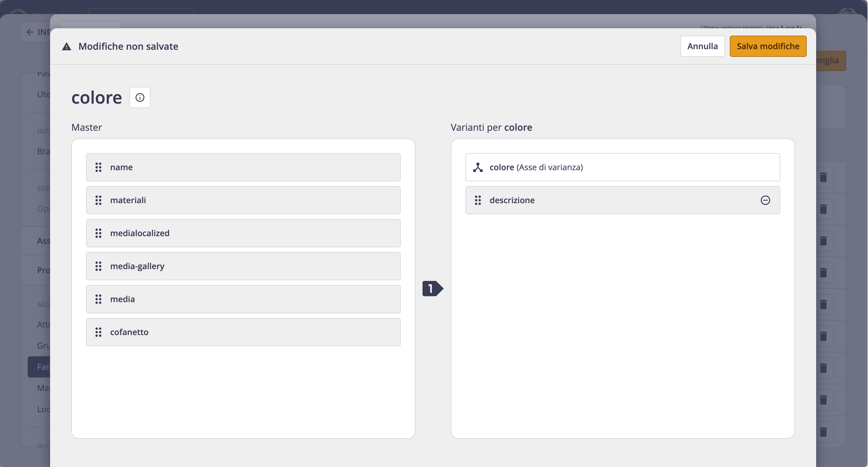Click the unsaved changes warning triangle icon
The width and height of the screenshot is (868, 467).
point(67,47)
